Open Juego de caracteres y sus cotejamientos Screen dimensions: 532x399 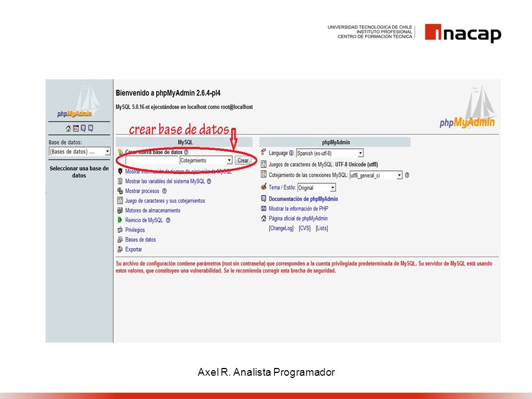tap(165, 201)
